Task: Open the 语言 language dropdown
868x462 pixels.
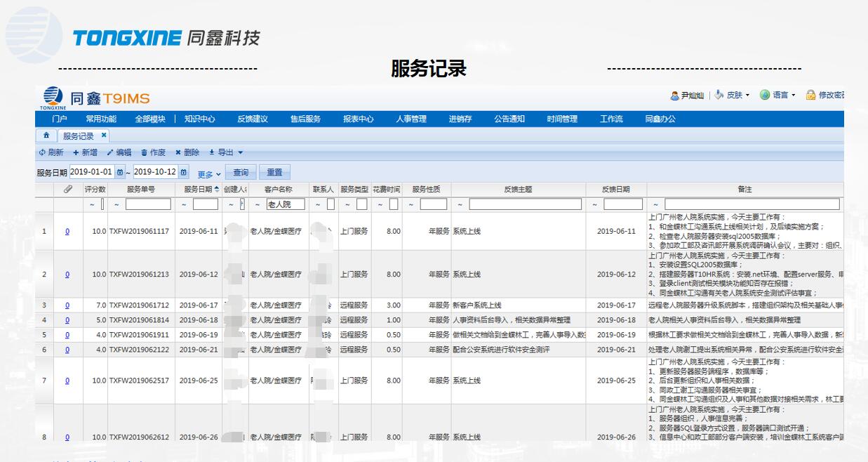Action: (778, 95)
